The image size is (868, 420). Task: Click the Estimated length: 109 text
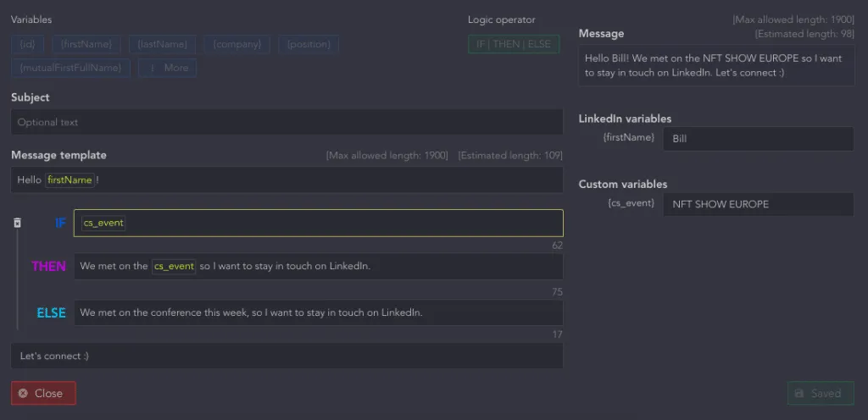[x=510, y=155]
